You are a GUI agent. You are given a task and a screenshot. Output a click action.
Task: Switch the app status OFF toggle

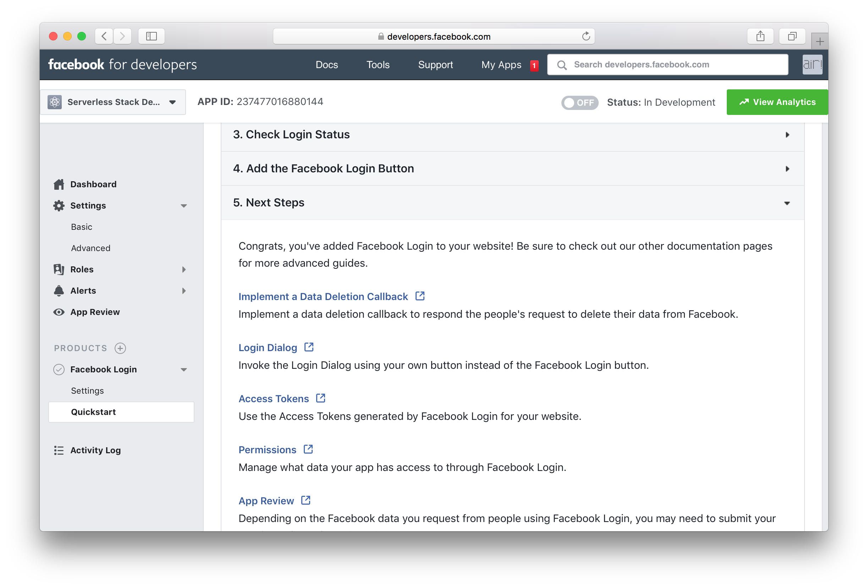(579, 102)
